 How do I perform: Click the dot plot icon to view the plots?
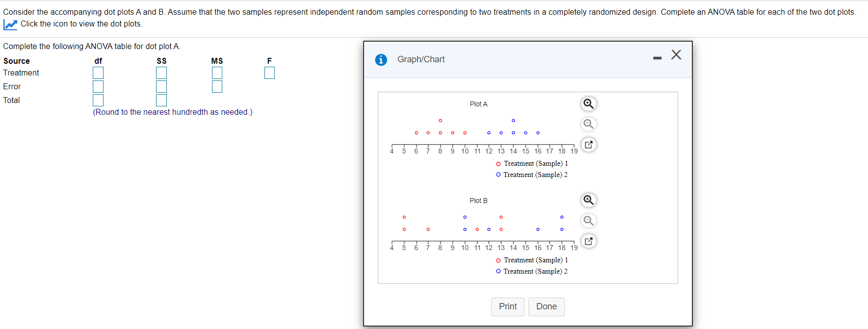(10, 24)
